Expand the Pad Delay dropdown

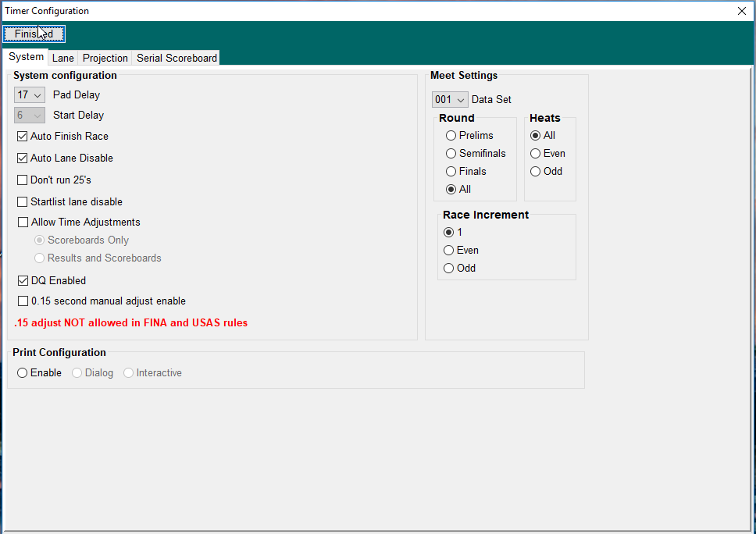click(x=30, y=95)
